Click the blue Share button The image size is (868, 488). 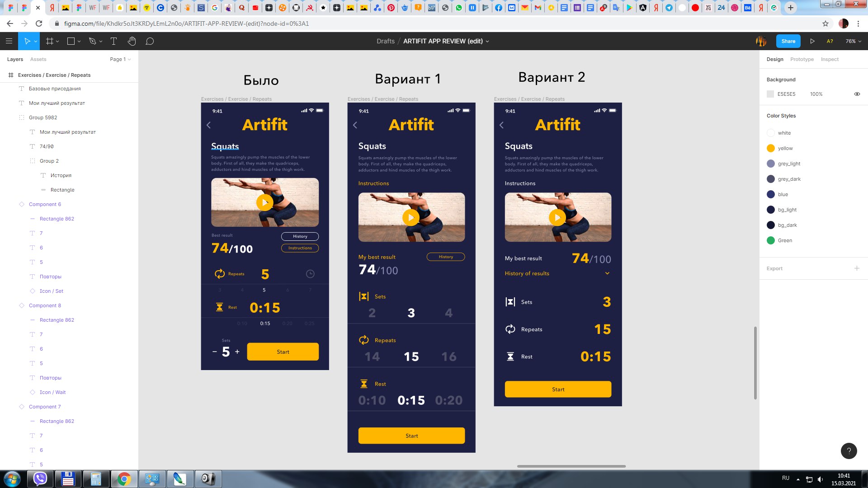[788, 41]
